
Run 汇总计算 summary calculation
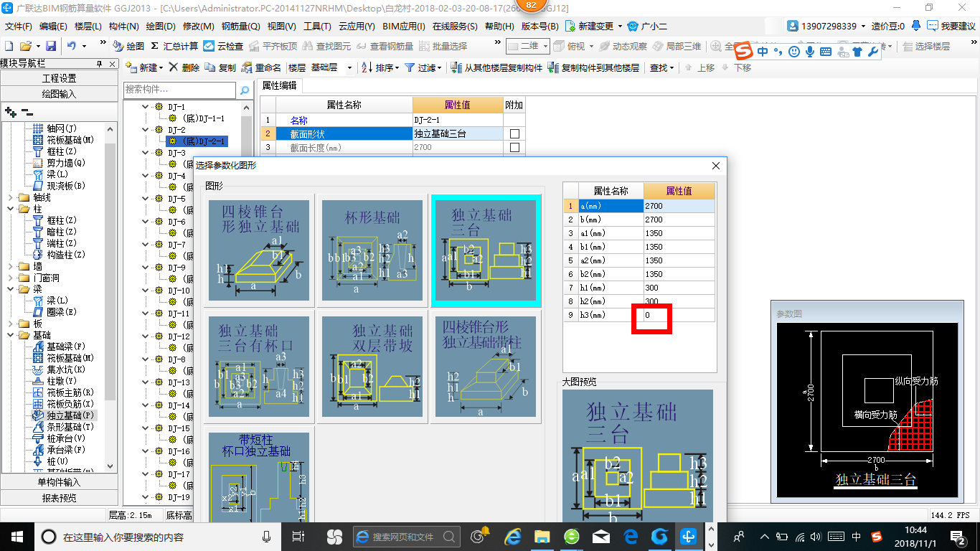174,46
